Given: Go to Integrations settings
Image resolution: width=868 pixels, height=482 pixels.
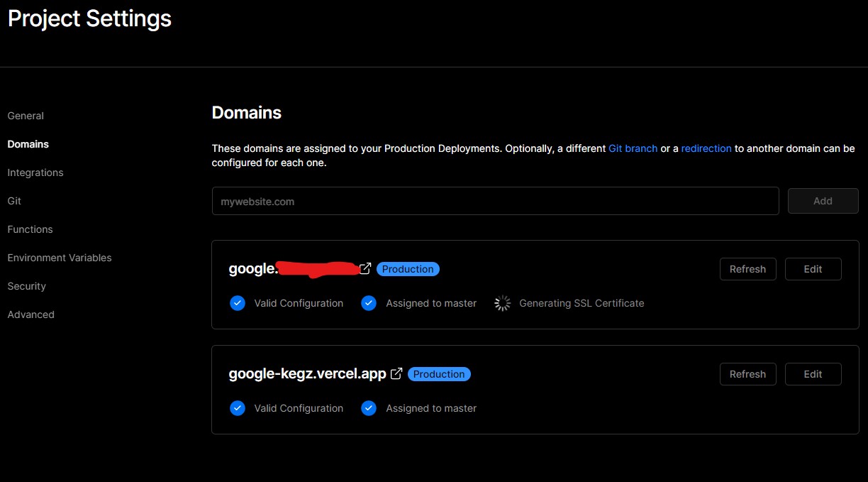Looking at the screenshot, I should (x=35, y=172).
